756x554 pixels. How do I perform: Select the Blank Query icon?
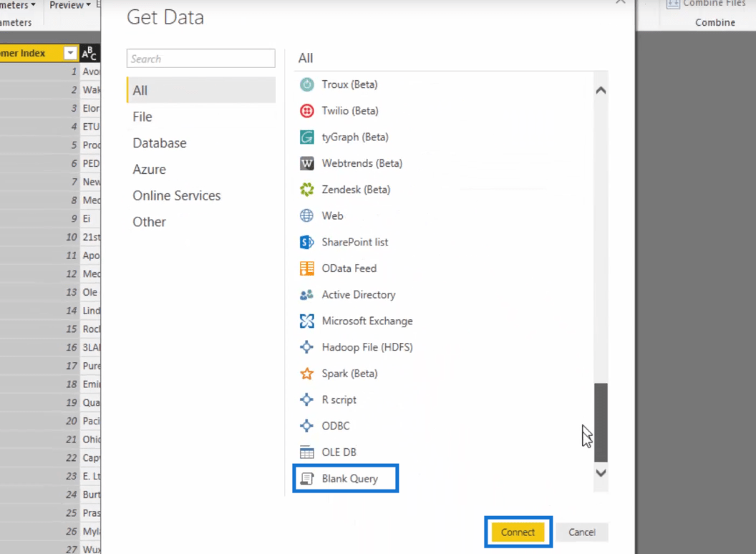306,478
